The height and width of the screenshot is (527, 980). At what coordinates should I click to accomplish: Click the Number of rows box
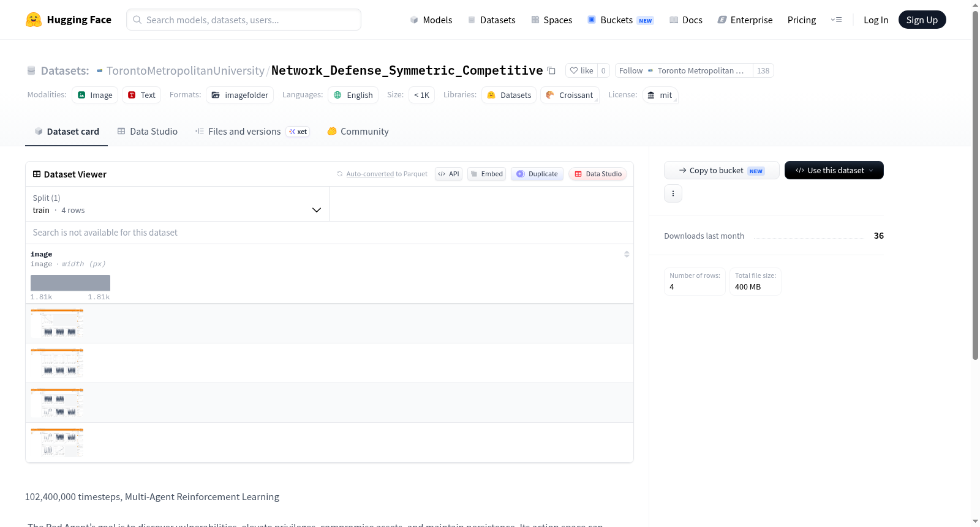(695, 282)
